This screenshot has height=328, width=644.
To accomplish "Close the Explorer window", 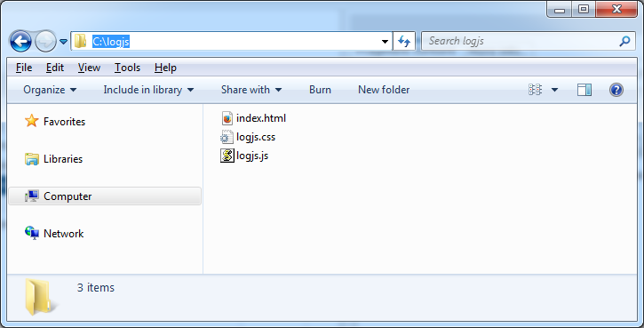I will click(x=616, y=9).
